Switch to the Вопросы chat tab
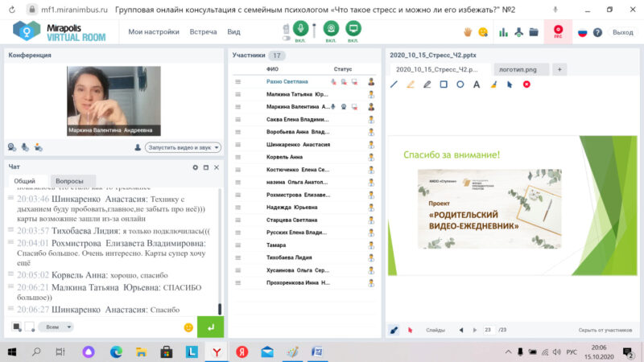644x362 pixels. pos(69,181)
